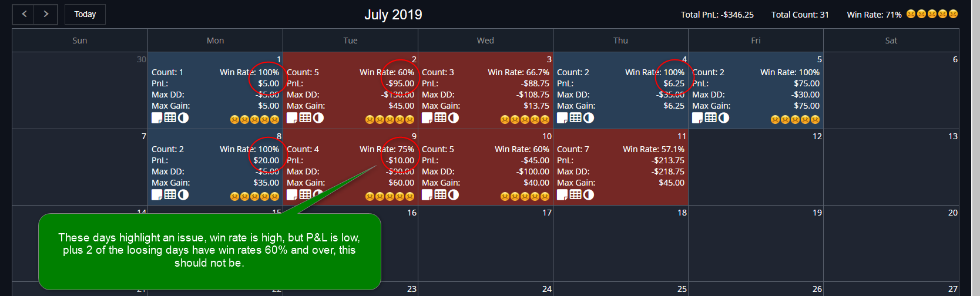Open trades table icon for July 5
Image resolution: width=980 pixels, height=296 pixels.
pyautogui.click(x=710, y=117)
